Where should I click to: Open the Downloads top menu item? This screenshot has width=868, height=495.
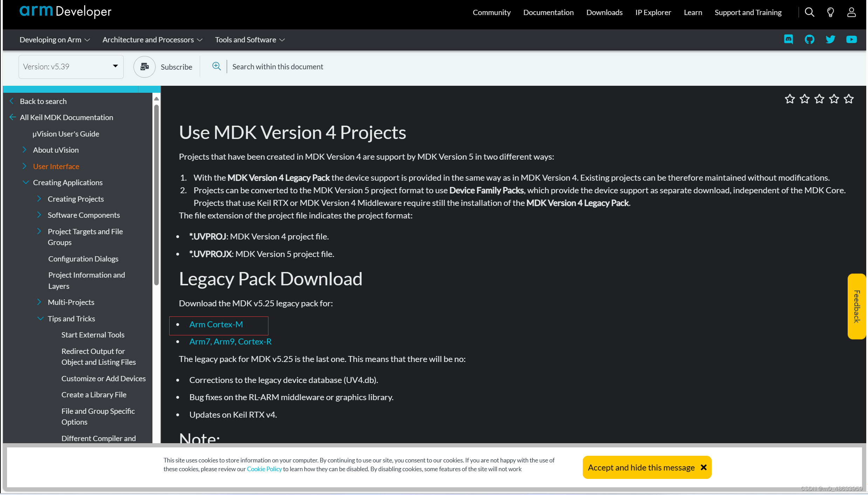[604, 13]
